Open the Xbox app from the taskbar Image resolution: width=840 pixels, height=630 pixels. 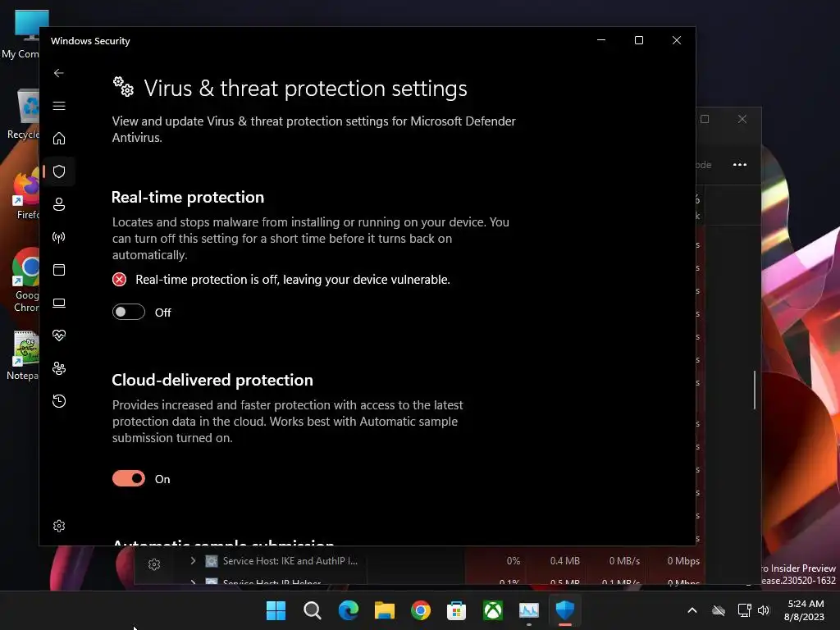[x=493, y=610]
